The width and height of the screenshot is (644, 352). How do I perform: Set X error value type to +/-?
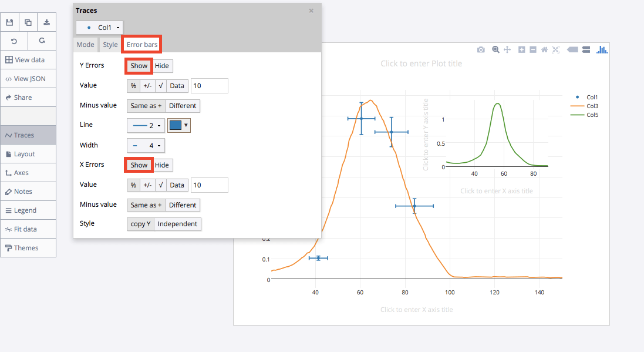click(x=147, y=185)
